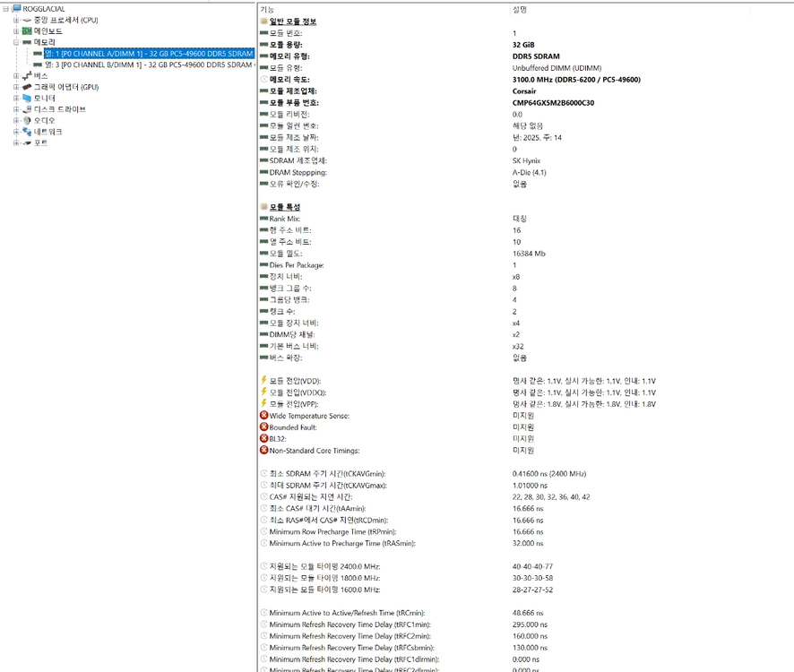The image size is (794, 672).
Task: Expand the 모니터 tree node
Action: click(16, 99)
